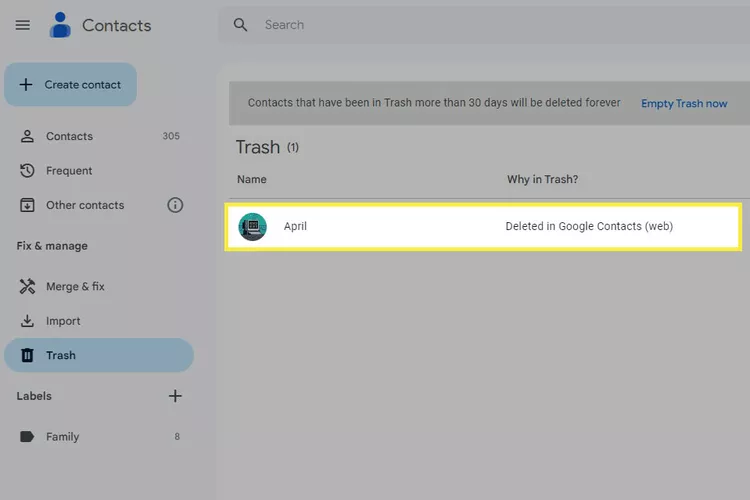This screenshot has width=750, height=500.
Task: Click the Family label tag icon
Action: [x=27, y=437]
